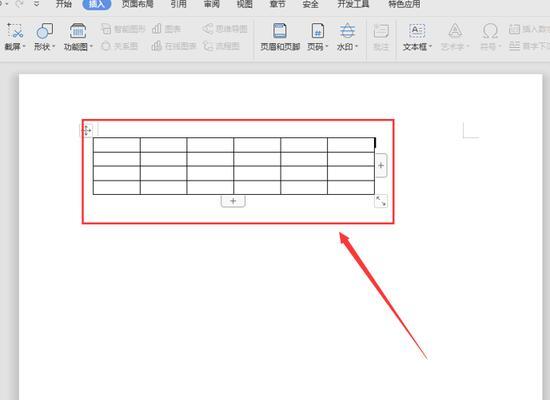Expand the 文本框 dropdown arrow

(x=430, y=46)
